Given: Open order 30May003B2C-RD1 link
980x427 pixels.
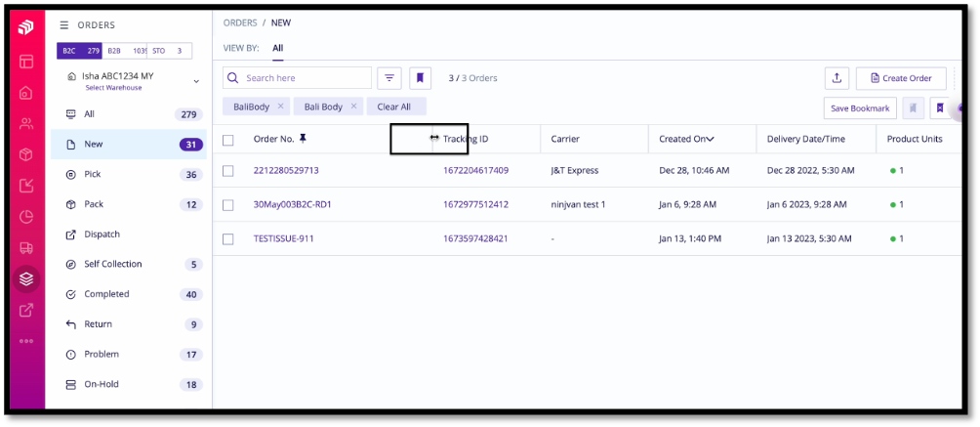Looking at the screenshot, I should pyautogui.click(x=292, y=204).
